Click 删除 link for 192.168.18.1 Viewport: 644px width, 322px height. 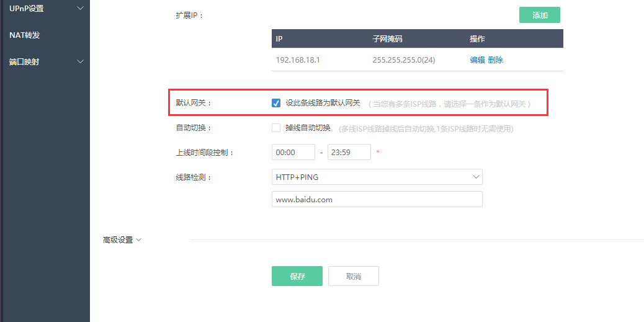click(495, 60)
